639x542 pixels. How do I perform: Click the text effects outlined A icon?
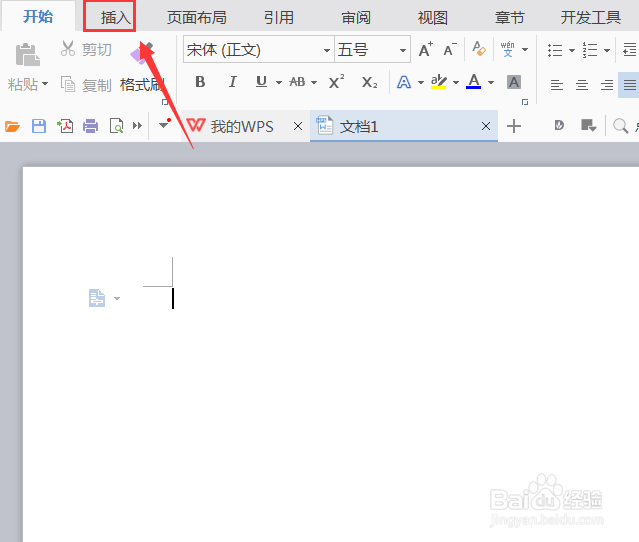point(404,82)
